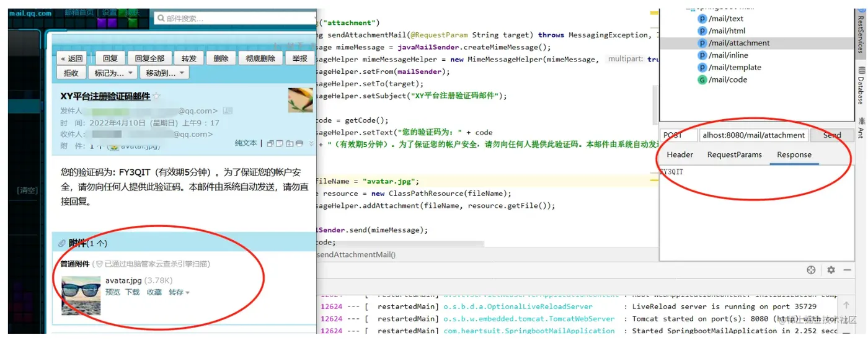868x340 pixels.
Task: Click the 拒收 button
Action: pos(71,73)
